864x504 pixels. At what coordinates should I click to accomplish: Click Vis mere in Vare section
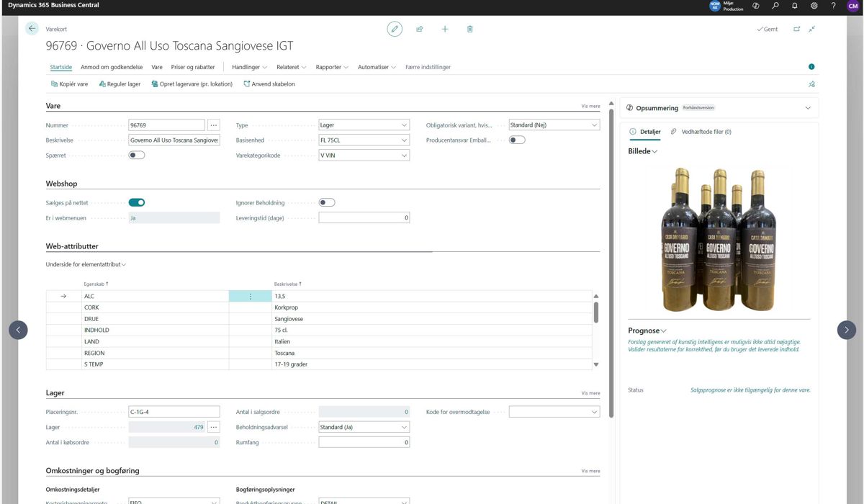pos(590,107)
